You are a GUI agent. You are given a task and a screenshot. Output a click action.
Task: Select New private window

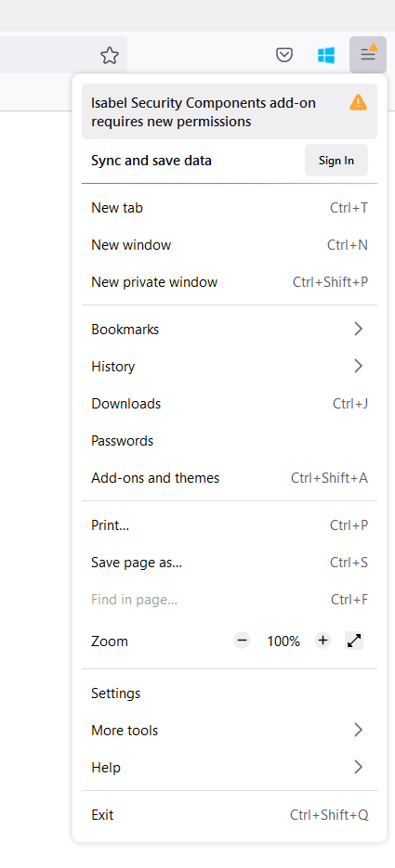[x=230, y=282]
